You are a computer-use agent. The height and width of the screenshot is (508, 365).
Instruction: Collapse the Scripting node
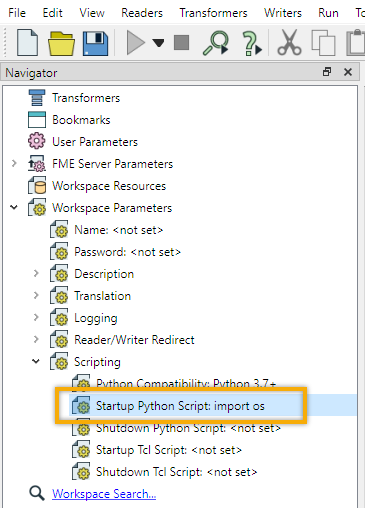(36, 361)
